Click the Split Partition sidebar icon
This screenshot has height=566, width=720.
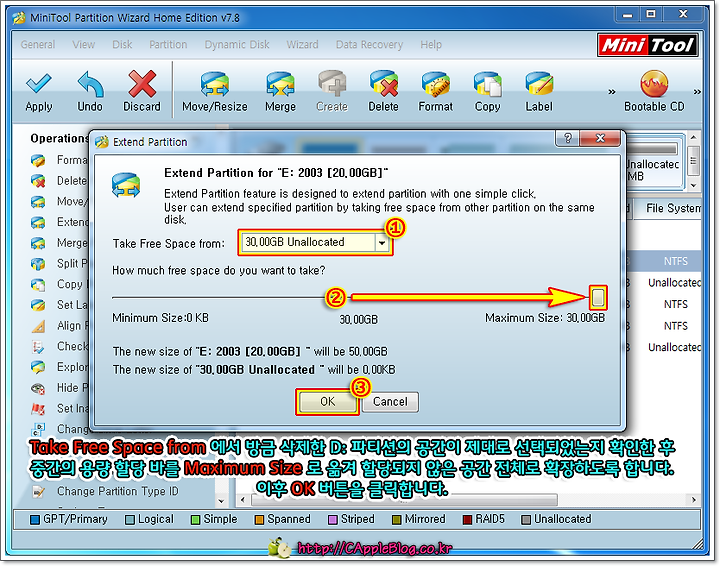pyautogui.click(x=38, y=263)
